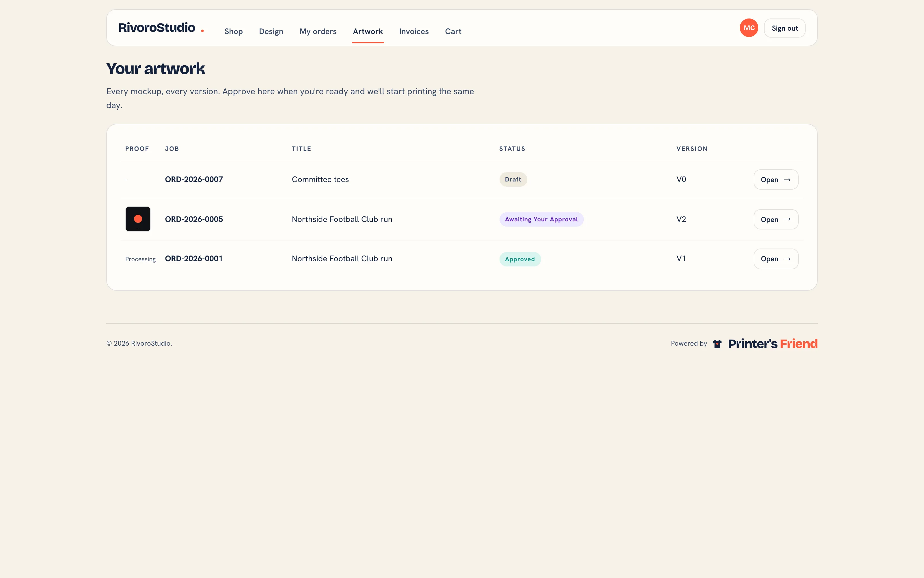Click the Awaiting Your Approval badge
924x578 pixels.
point(541,219)
